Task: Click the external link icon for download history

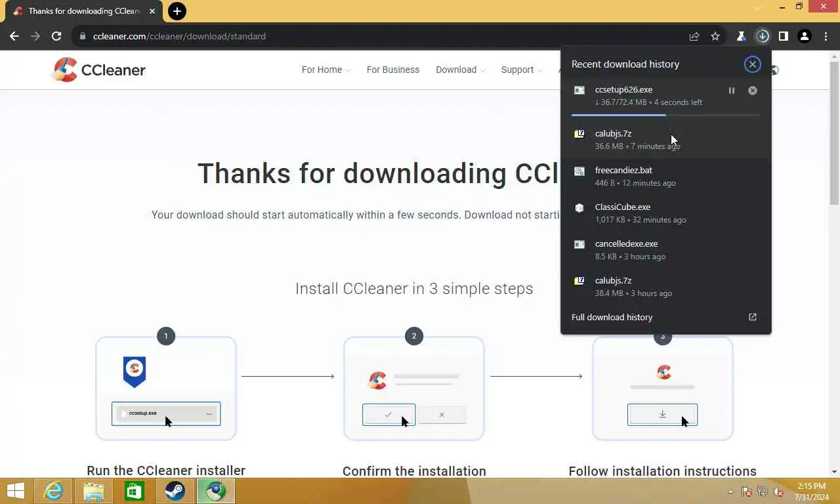Action: 753,317
